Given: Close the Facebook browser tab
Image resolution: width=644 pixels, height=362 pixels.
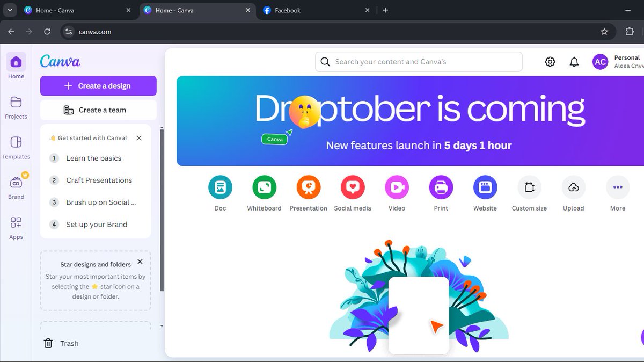Looking at the screenshot, I should click(368, 10).
